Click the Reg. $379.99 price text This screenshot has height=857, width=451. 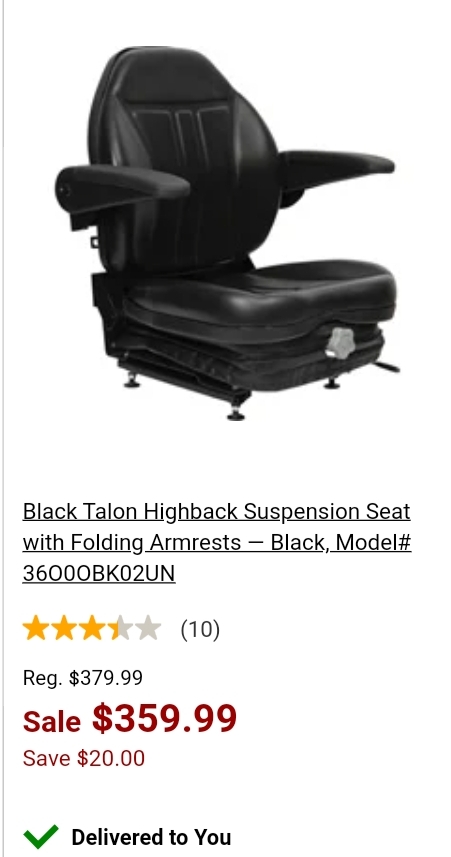83,678
